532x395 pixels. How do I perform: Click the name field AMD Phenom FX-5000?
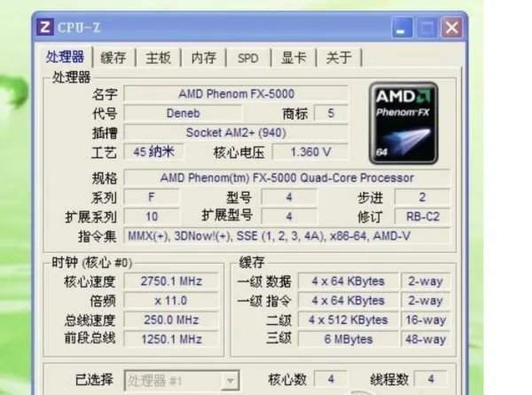tap(236, 94)
